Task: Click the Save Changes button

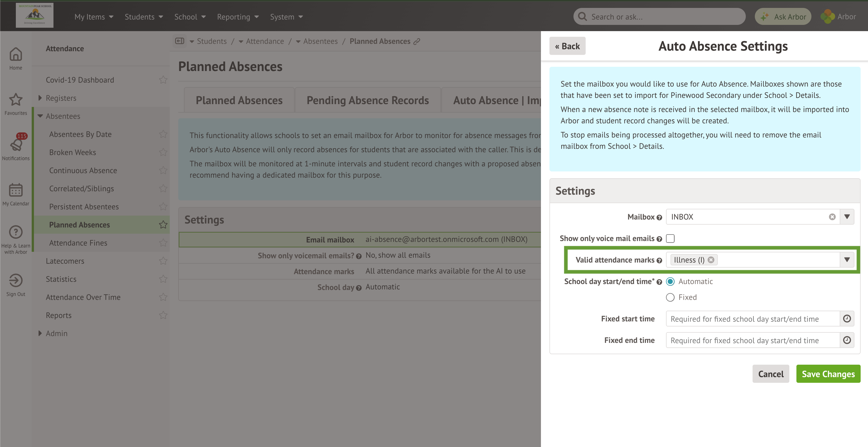Action: coord(828,374)
